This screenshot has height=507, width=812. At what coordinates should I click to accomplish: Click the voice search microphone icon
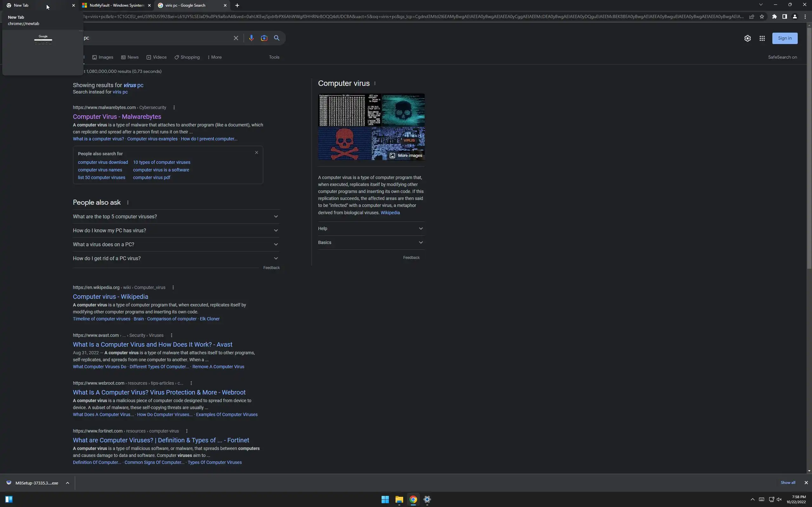251,38
